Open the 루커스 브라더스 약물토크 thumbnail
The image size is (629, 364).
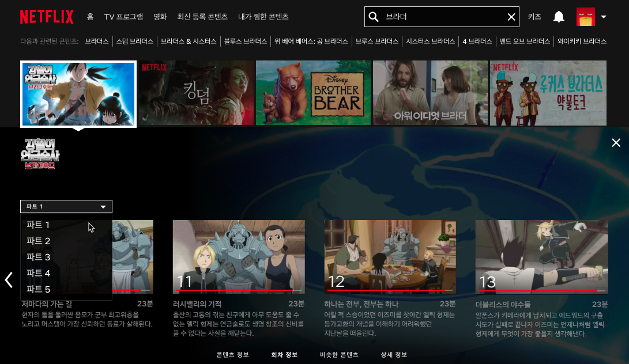(548, 93)
